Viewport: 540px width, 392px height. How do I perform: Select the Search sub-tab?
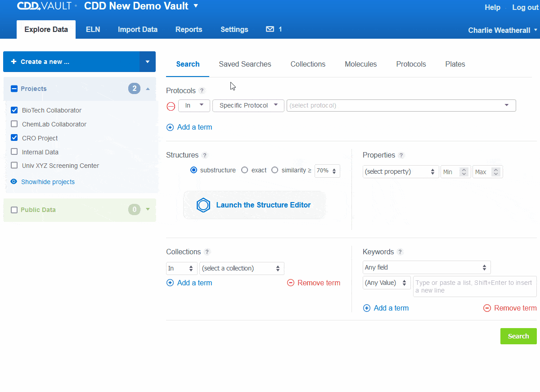point(188,64)
